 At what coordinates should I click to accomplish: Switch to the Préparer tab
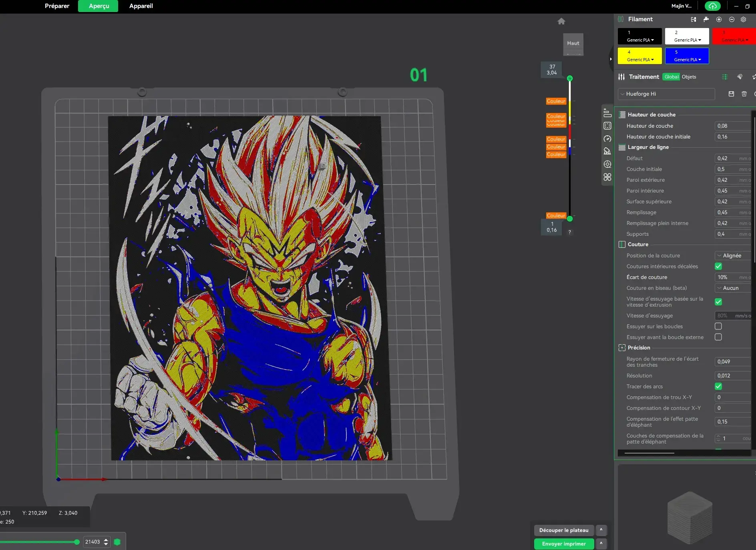pos(57,6)
